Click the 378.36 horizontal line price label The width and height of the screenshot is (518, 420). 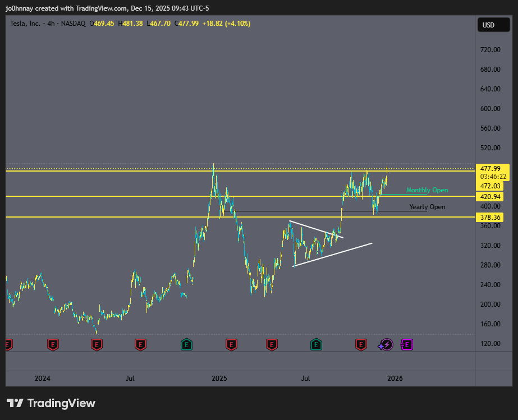pyautogui.click(x=490, y=217)
